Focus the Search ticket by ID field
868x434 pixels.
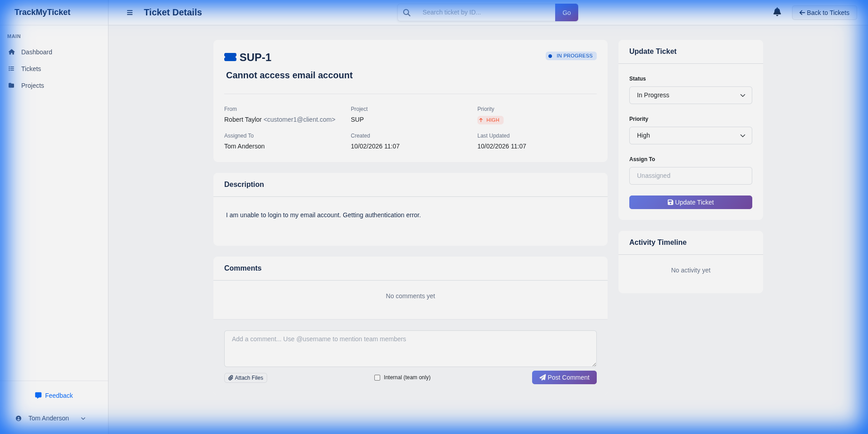[x=486, y=13]
